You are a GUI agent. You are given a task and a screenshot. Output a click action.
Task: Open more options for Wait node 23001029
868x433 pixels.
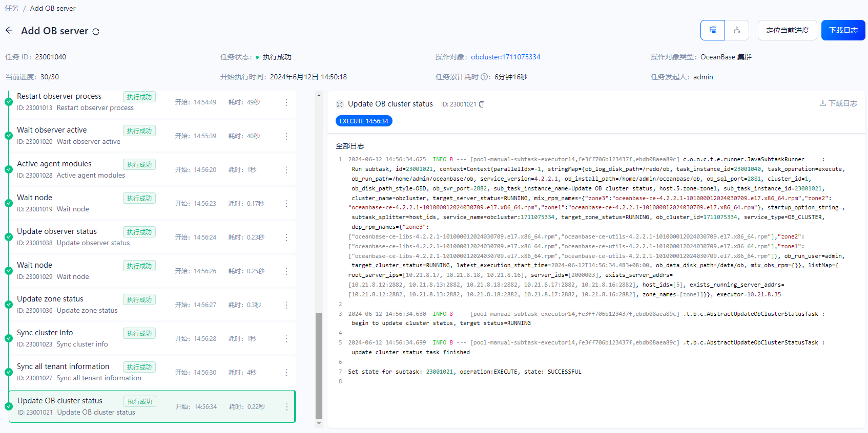click(x=286, y=271)
